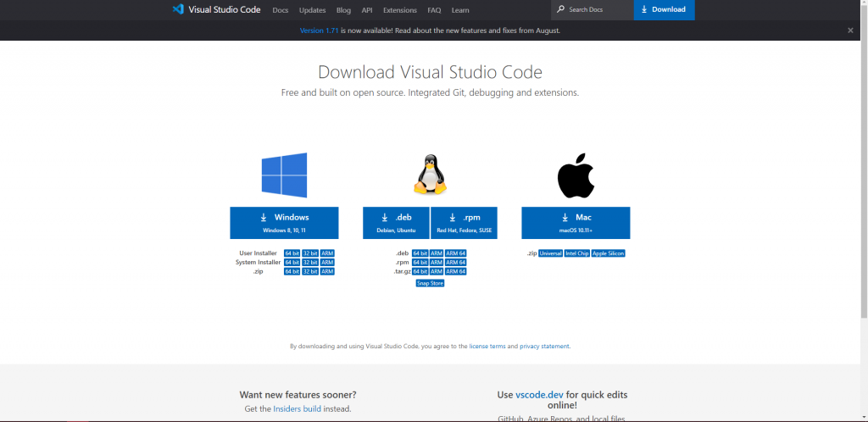Select Mac .zip Apple Silicon
The image size is (868, 422).
[609, 253]
